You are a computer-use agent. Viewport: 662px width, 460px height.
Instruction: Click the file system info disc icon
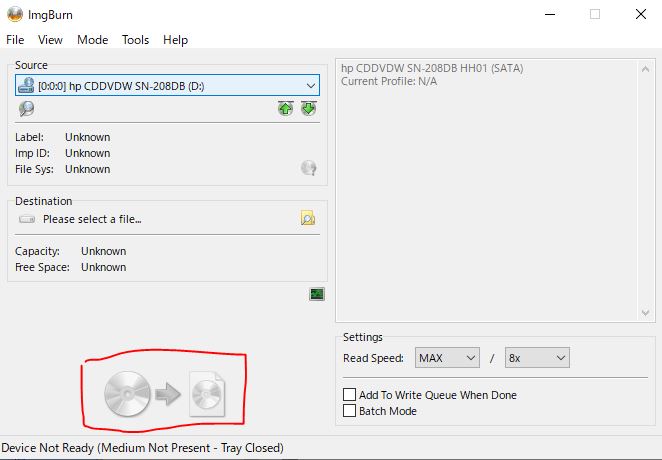pos(309,169)
